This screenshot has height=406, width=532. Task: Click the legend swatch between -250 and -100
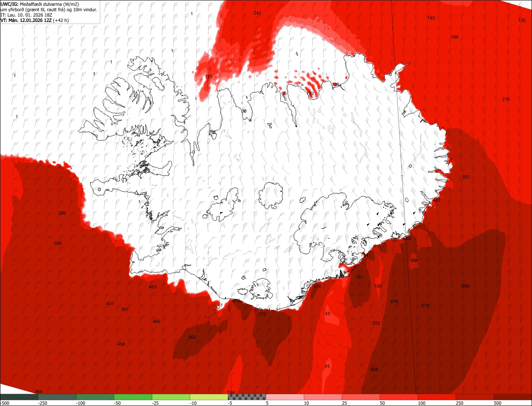click(x=57, y=397)
